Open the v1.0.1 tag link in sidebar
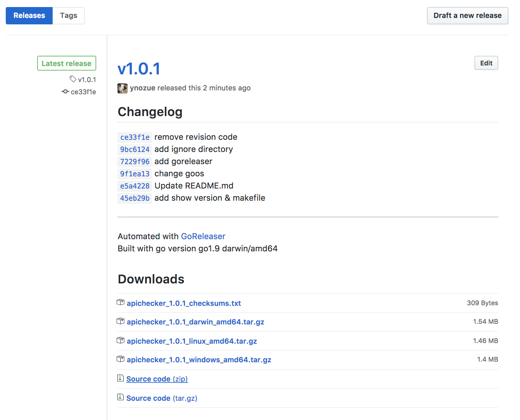The image size is (520, 420). (87, 80)
